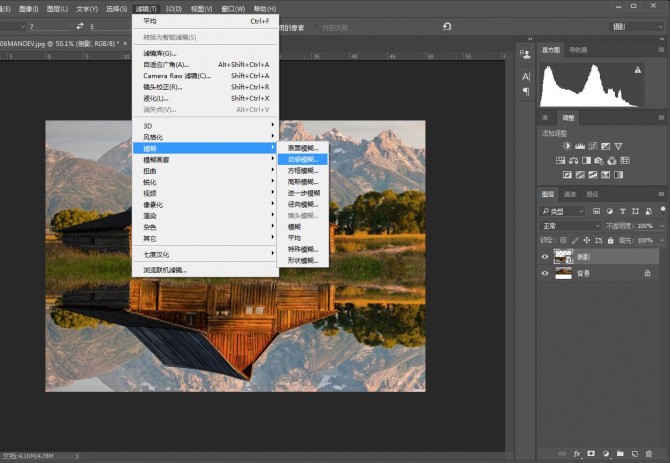Image resolution: width=670 pixels, height=463 pixels.
Task: Click the lock icon on 背景 layer
Action: 648,273
